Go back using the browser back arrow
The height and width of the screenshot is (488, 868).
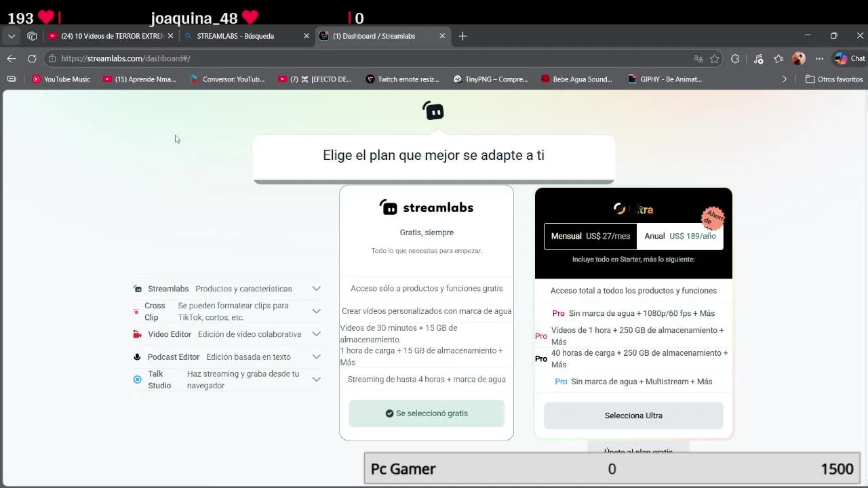coord(12,58)
